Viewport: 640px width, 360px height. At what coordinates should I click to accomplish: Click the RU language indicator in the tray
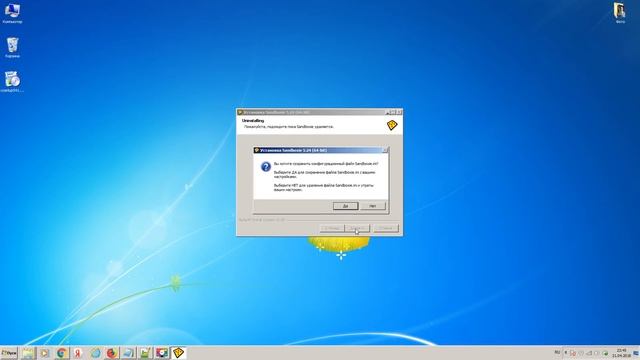click(557, 352)
